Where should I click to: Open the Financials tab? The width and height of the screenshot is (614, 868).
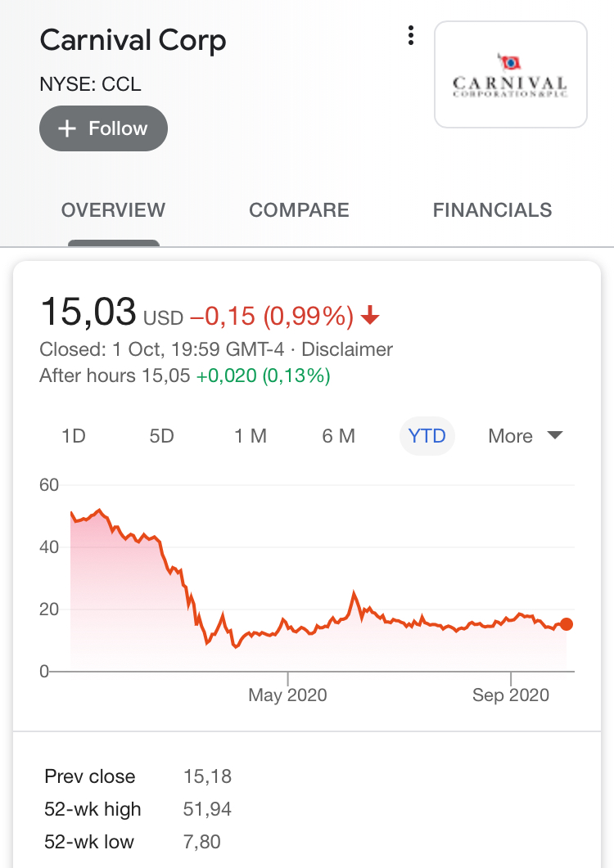click(492, 210)
